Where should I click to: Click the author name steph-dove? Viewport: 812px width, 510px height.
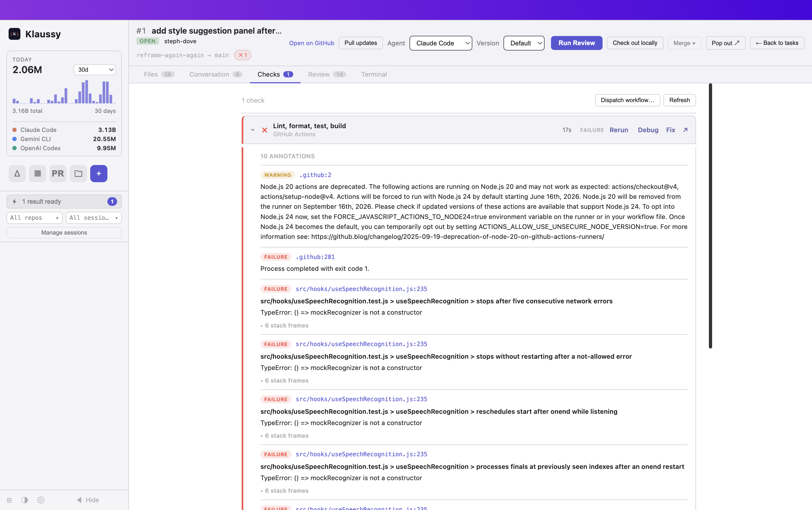(x=180, y=41)
